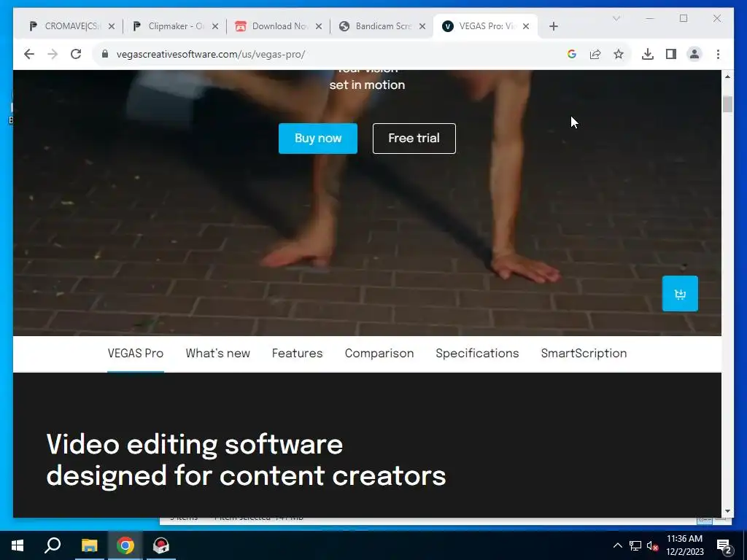The width and height of the screenshot is (747, 560).
Task: Click the page scrollbar thumb
Action: pyautogui.click(x=727, y=104)
